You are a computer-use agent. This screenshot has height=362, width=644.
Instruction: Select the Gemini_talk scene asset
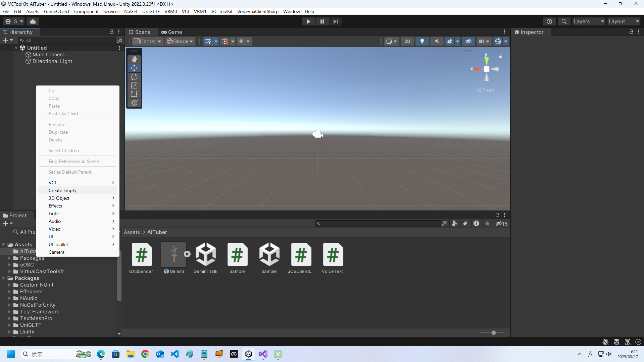(205, 258)
